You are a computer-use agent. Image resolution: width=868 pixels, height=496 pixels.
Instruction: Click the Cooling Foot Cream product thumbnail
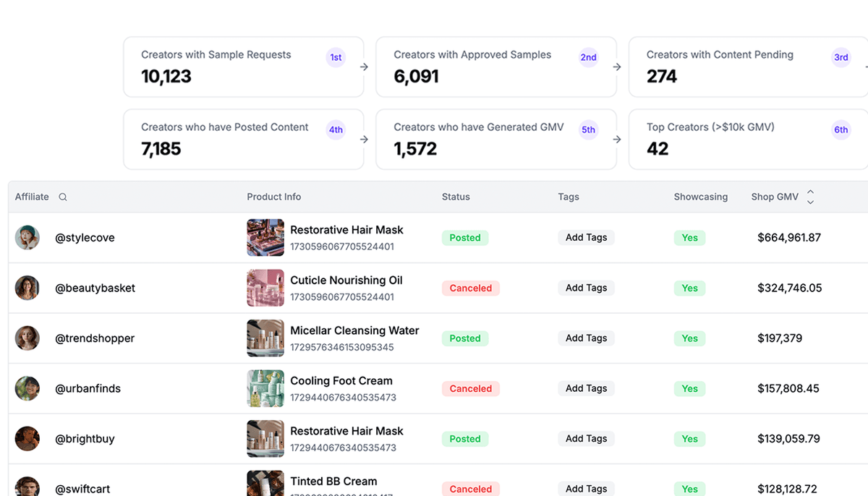click(x=265, y=388)
